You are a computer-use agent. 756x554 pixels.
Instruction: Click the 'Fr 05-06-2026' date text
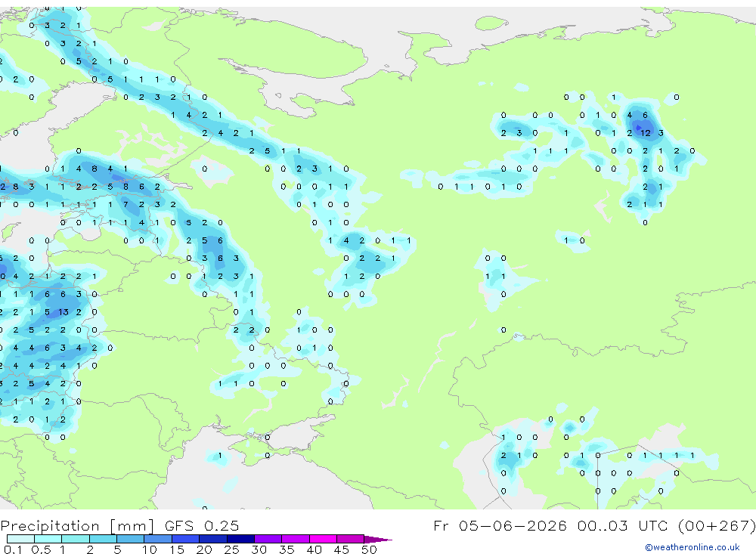[500, 525]
